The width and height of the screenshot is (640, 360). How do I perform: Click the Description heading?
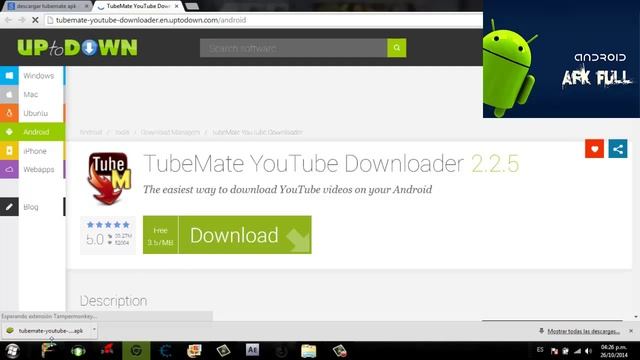pos(113,301)
